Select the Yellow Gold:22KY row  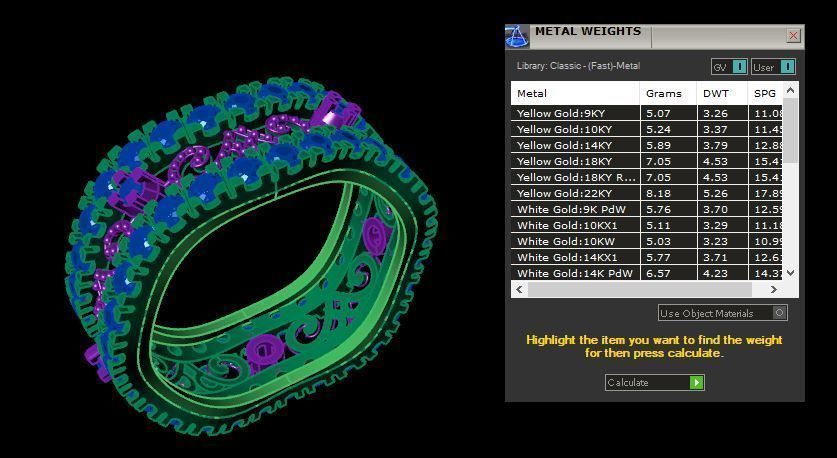coord(647,193)
